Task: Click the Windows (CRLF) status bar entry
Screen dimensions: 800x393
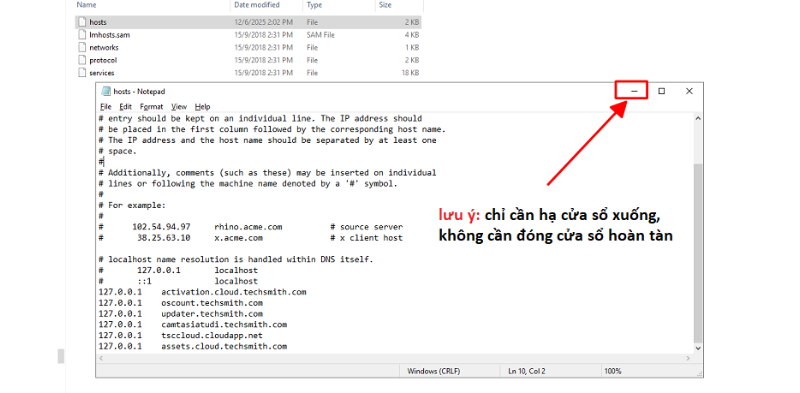Action: coord(434,371)
